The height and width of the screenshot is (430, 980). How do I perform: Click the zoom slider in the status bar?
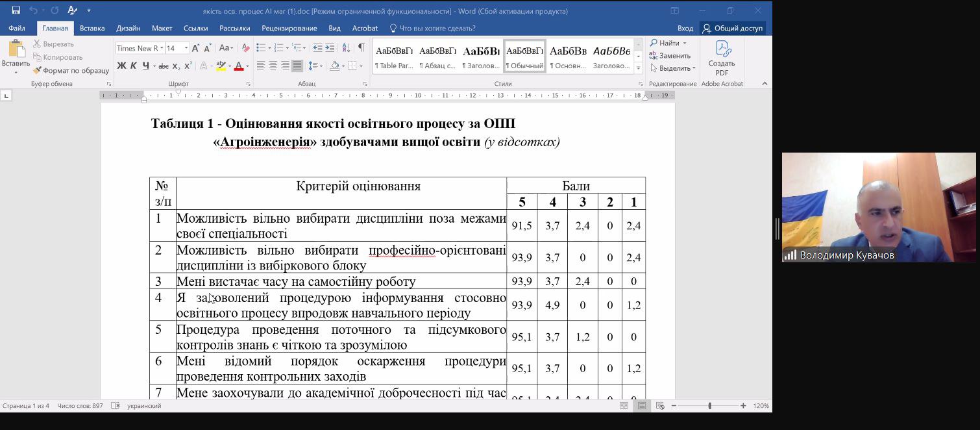709,406
